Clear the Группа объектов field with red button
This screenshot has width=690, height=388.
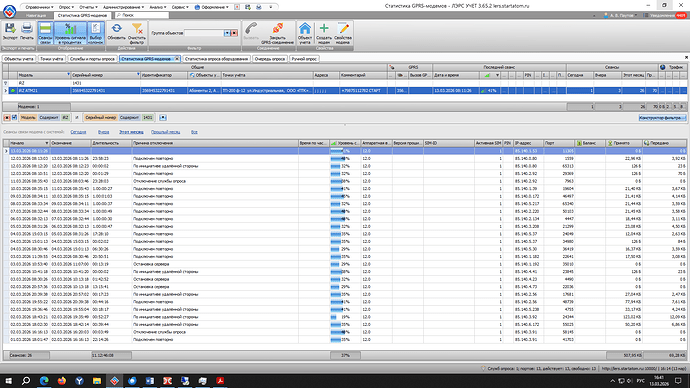pos(234,33)
